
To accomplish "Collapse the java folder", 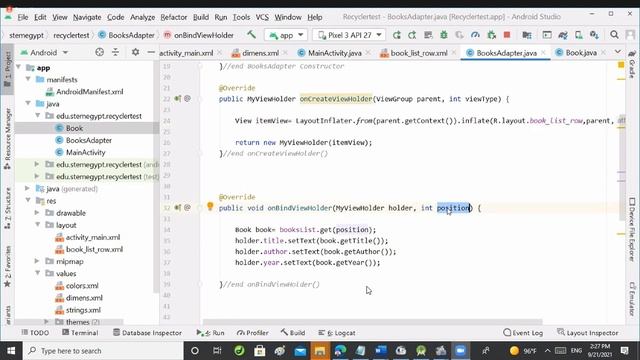I will [x=28, y=103].
